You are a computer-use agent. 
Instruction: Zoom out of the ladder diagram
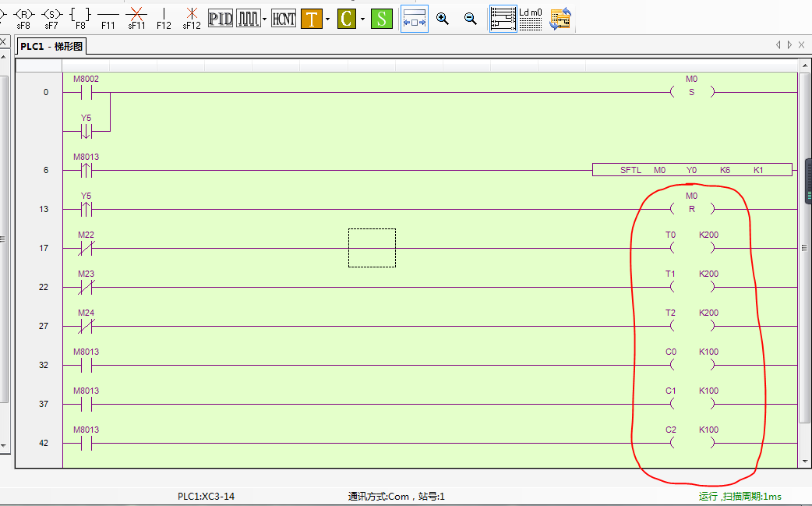point(471,19)
